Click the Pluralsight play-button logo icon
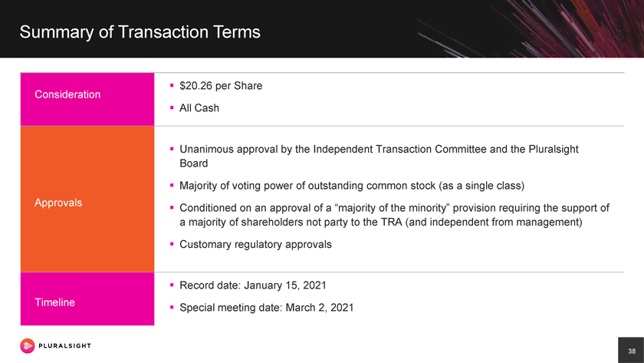The height and width of the screenshot is (363, 644). 28,346
